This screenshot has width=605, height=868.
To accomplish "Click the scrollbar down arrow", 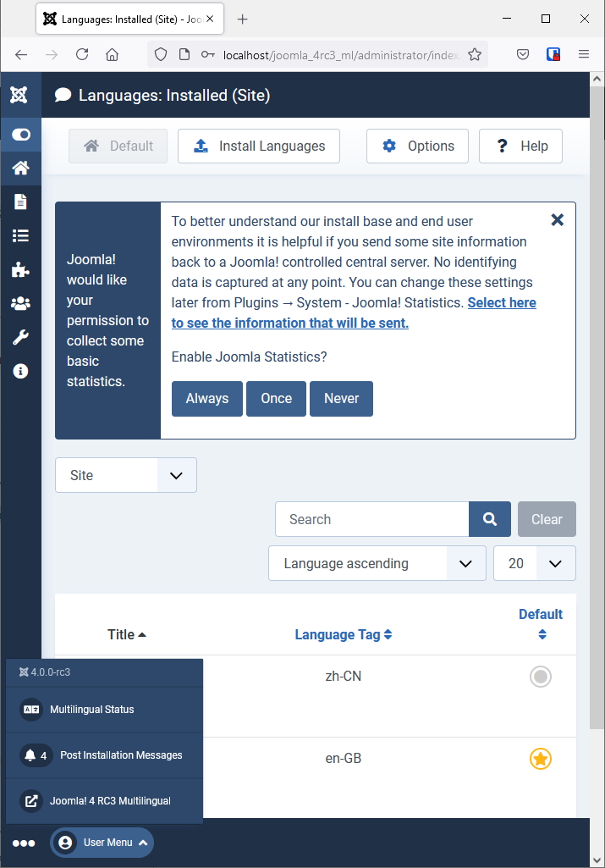I will pyautogui.click(x=597, y=860).
